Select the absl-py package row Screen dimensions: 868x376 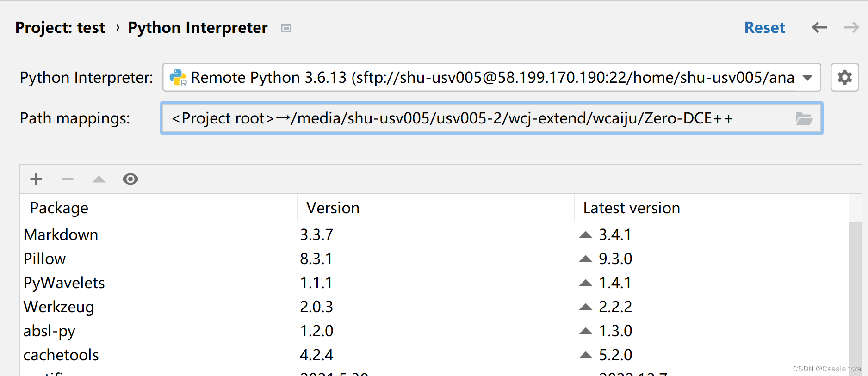coord(435,331)
